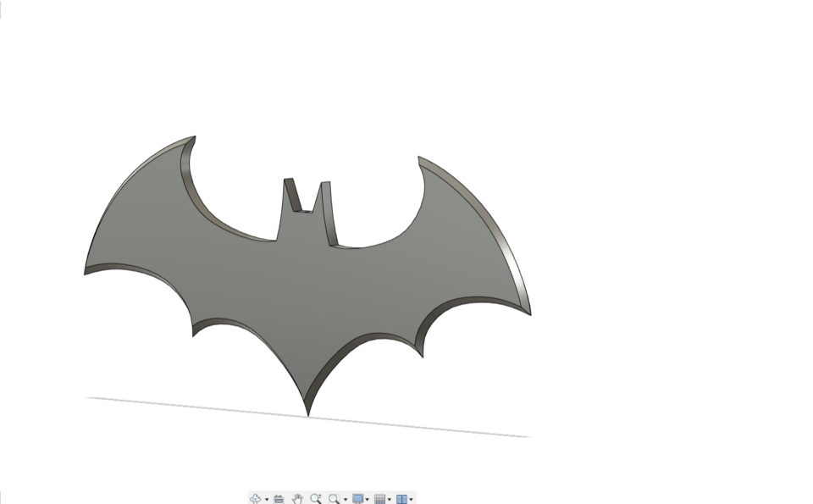Select the Orbit tool
The image size is (813, 504).
[x=255, y=498]
